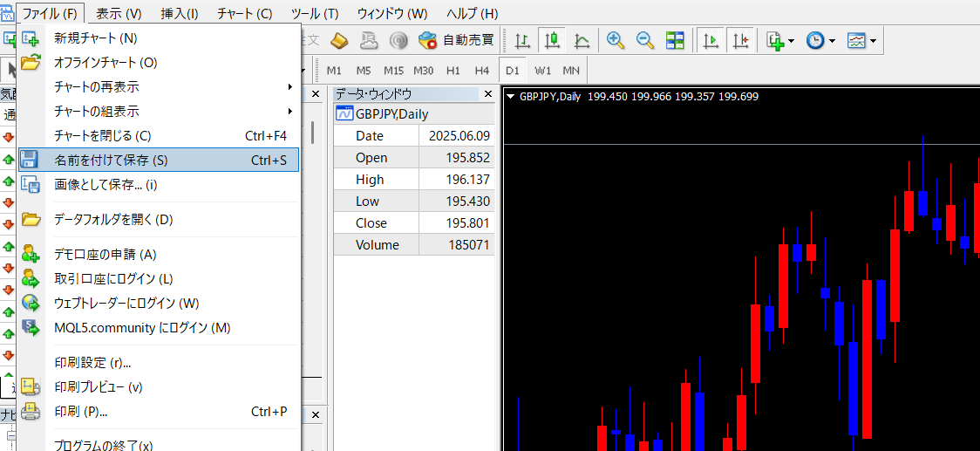980x451 pixels.
Task: Zoom in on the chart
Action: click(x=616, y=41)
